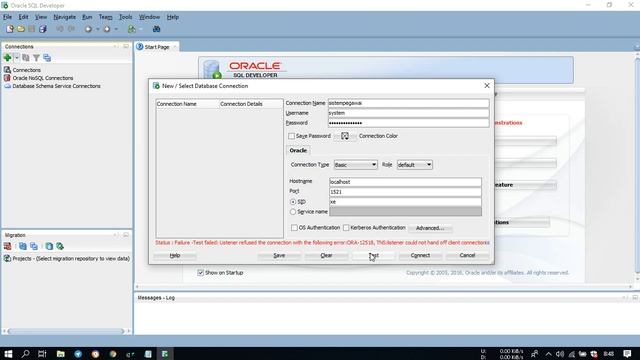This screenshot has height=360, width=640.
Task: Click the binoculars Find DB Object icon
Action: click(x=156, y=29)
